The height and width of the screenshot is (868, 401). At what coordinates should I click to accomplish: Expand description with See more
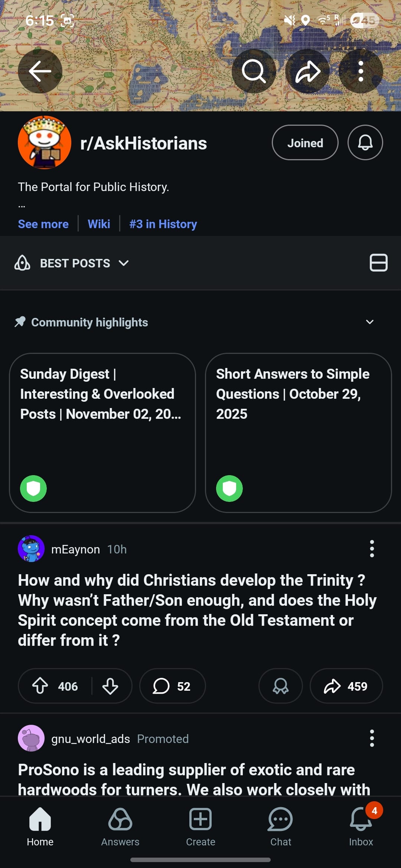coord(43,224)
